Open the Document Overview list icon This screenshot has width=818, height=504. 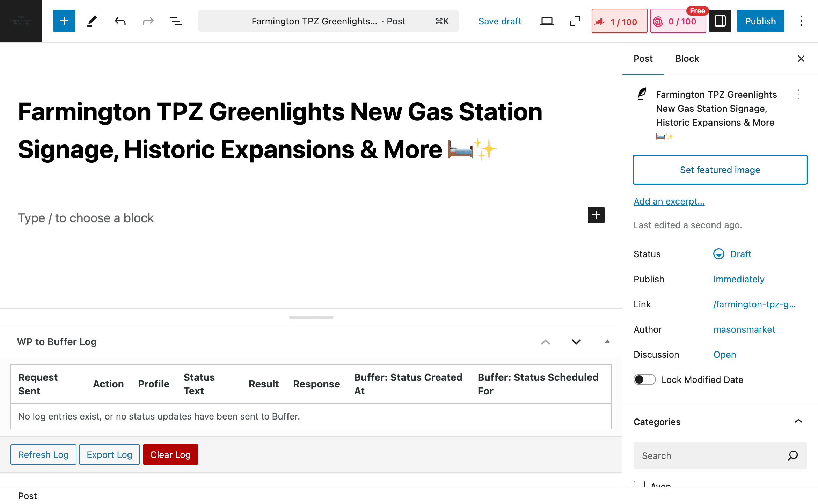click(x=176, y=21)
